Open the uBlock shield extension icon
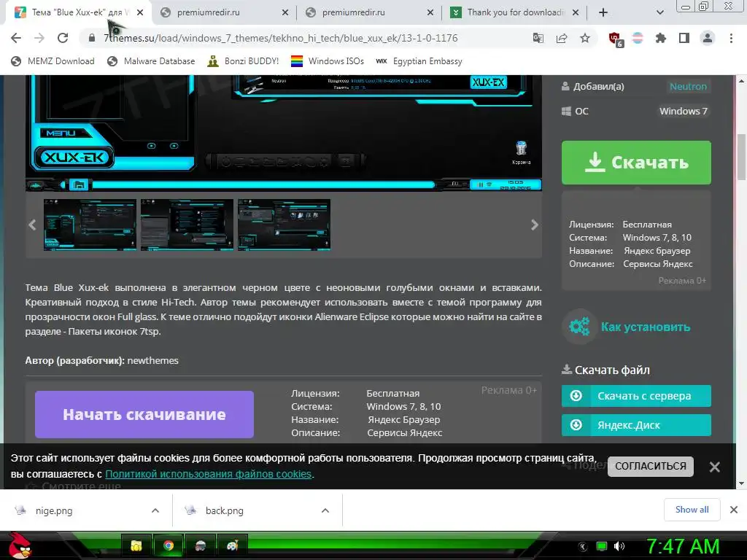 [x=615, y=39]
